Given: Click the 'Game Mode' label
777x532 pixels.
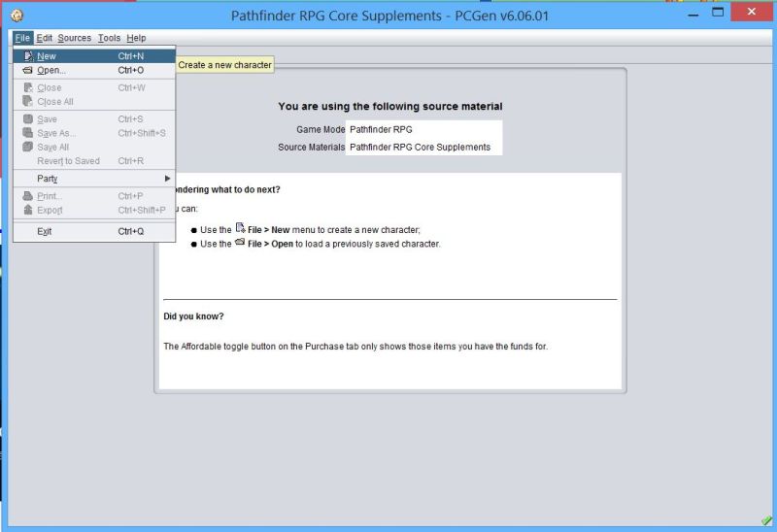Looking at the screenshot, I should tap(321, 129).
